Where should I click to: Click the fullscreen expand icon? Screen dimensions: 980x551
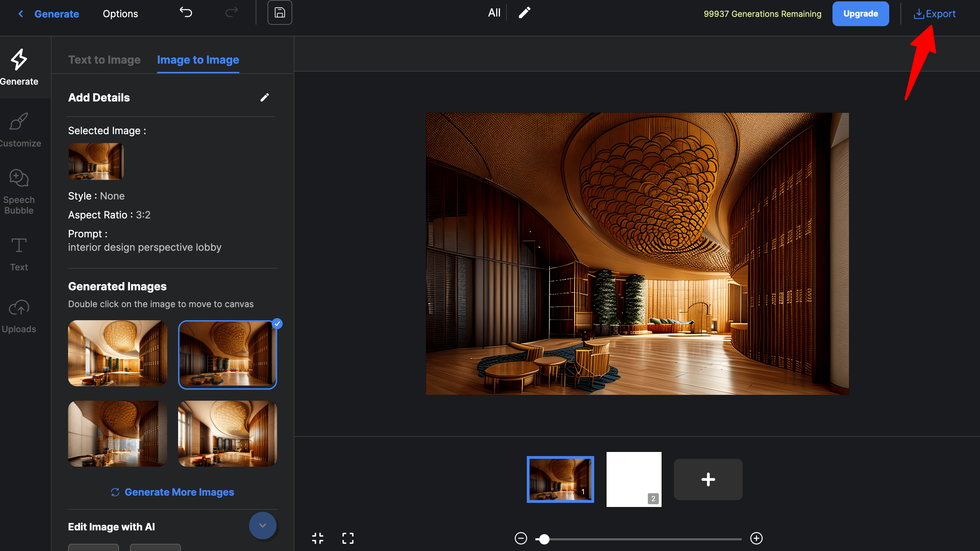tap(348, 538)
